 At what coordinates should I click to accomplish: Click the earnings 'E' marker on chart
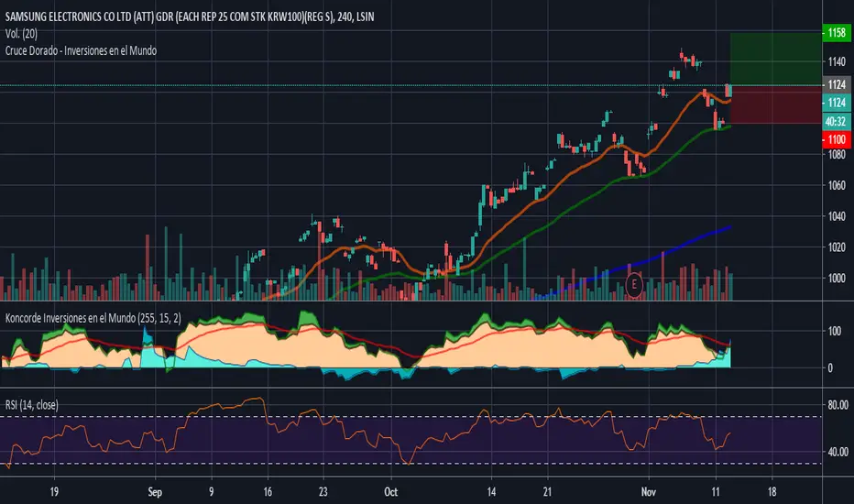click(x=634, y=285)
